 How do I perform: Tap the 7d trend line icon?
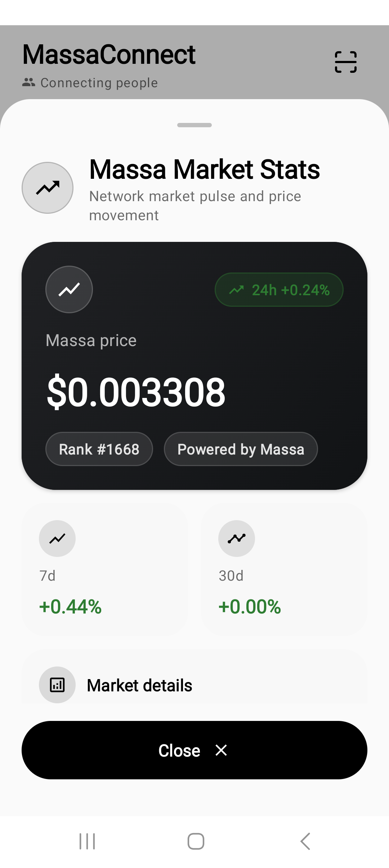coord(57,539)
